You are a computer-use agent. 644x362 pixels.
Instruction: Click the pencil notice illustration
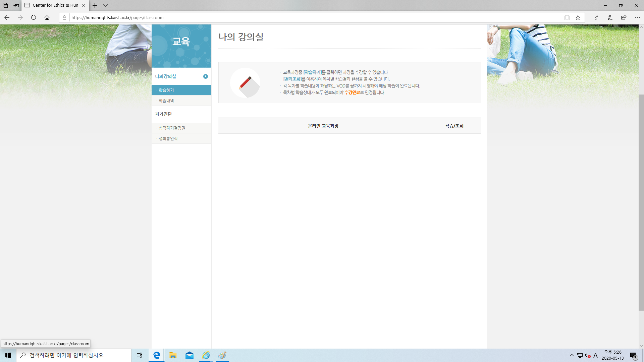(245, 83)
